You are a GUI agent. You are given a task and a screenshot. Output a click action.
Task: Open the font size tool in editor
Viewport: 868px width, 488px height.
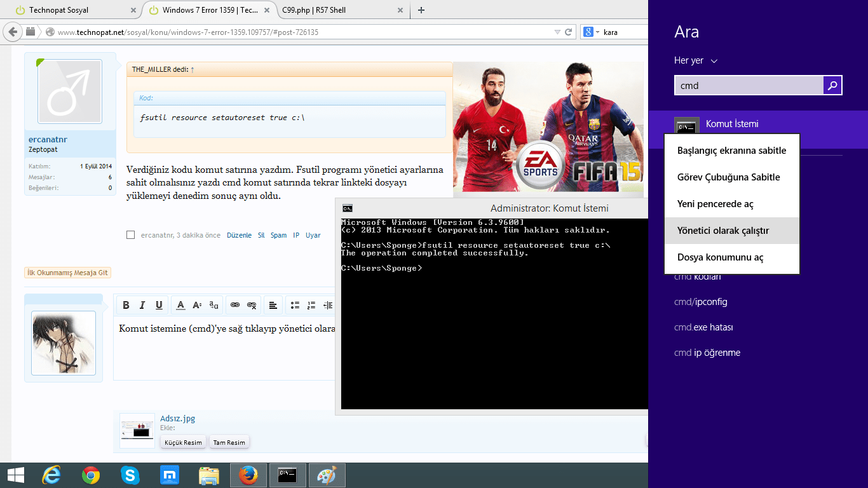(197, 305)
